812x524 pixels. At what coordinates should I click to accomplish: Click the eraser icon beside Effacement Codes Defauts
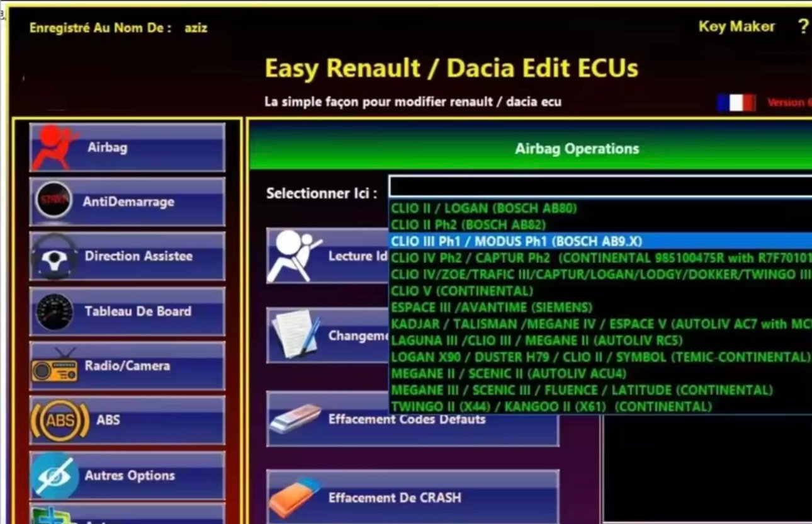click(295, 418)
